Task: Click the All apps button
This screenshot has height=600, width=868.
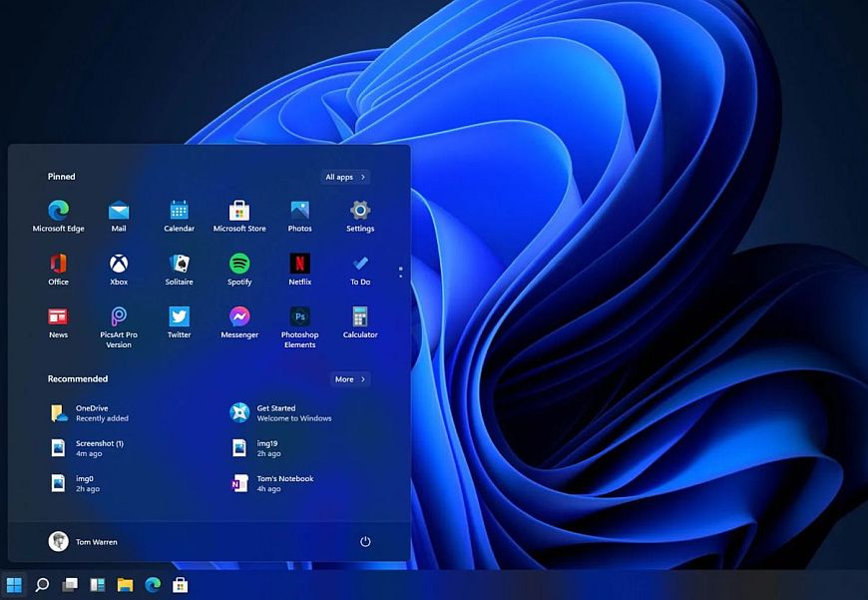Action: pyautogui.click(x=345, y=177)
